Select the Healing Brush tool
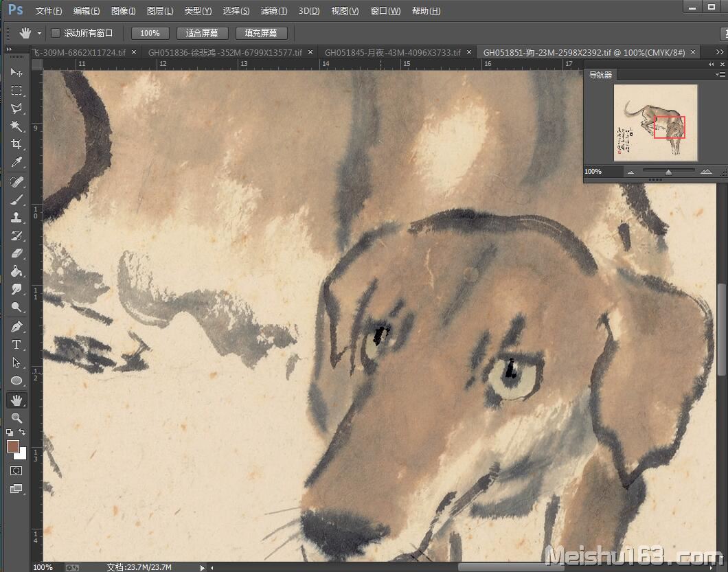 (16, 181)
